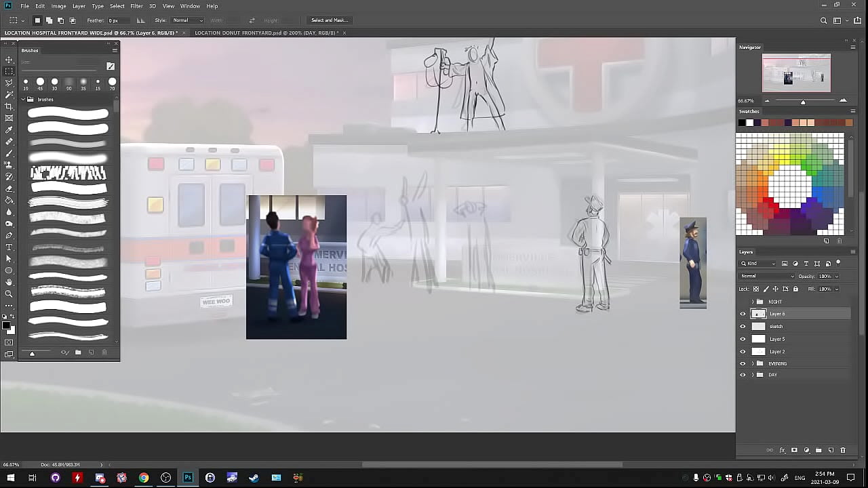
Task: Toggle visibility of Layer 5
Action: coord(743,339)
